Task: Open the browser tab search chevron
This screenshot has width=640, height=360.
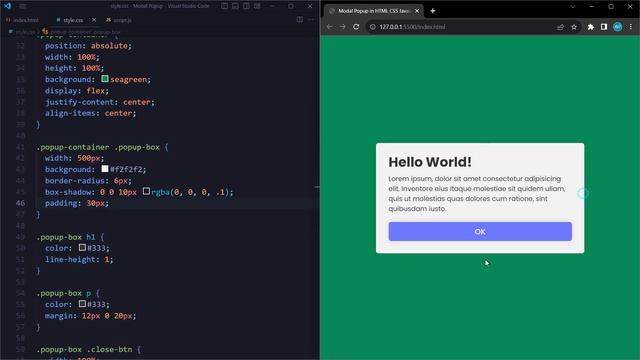Action: tap(573, 7)
